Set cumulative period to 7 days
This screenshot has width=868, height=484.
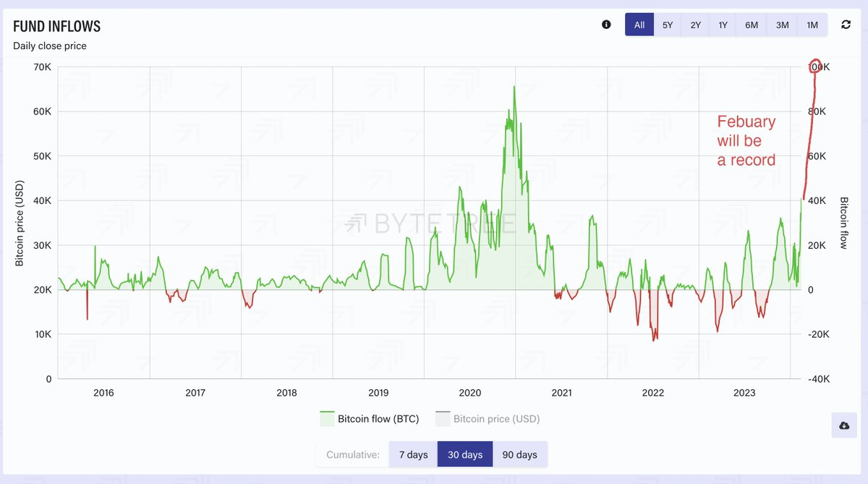click(413, 455)
